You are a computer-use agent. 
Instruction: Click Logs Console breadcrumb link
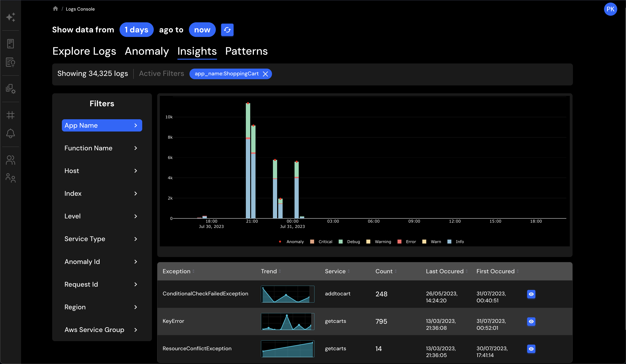tap(80, 9)
